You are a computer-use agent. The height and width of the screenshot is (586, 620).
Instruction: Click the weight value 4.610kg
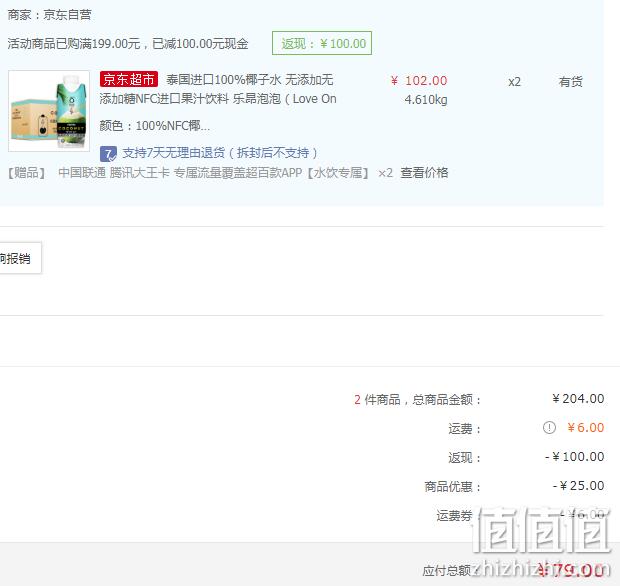tap(426, 100)
